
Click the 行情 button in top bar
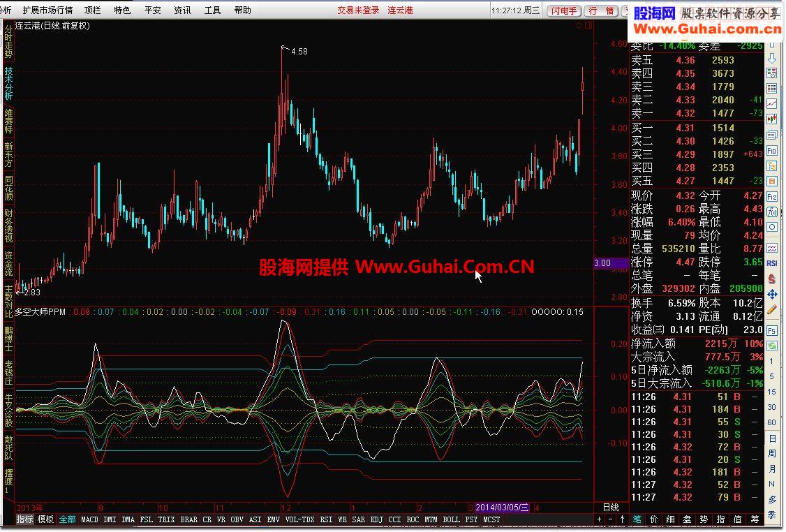[x=602, y=10]
